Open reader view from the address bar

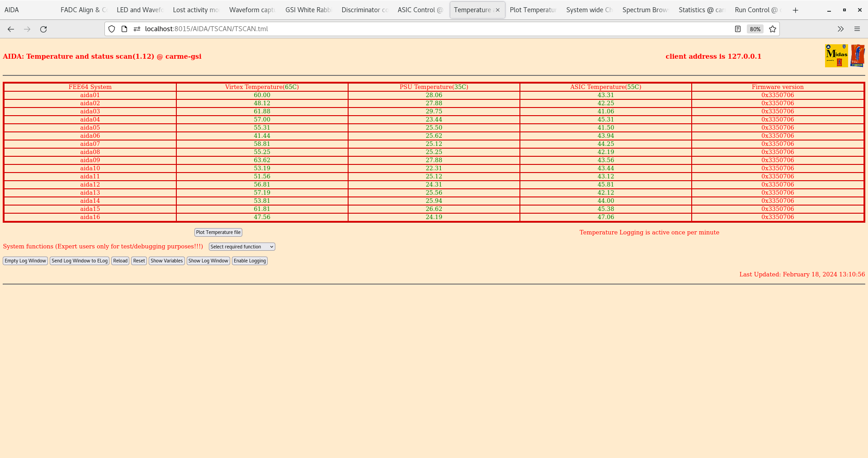click(x=738, y=29)
